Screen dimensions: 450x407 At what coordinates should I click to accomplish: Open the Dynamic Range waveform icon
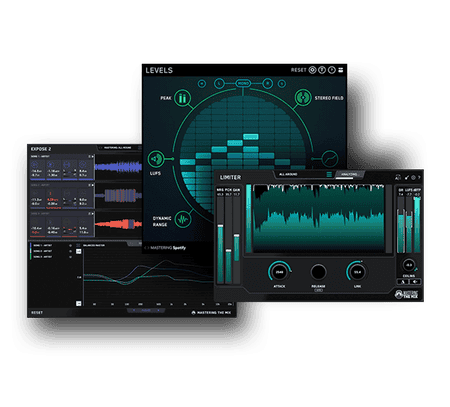183,219
